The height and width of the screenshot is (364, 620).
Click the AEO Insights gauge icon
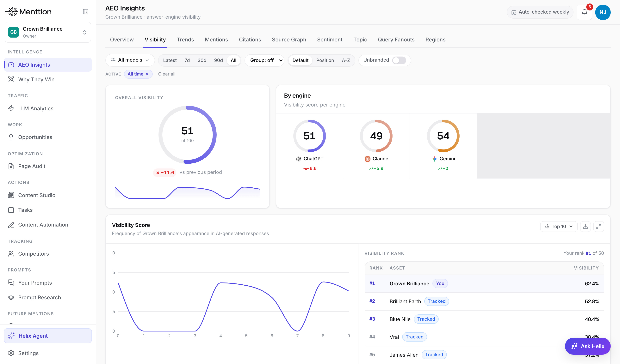click(x=11, y=65)
